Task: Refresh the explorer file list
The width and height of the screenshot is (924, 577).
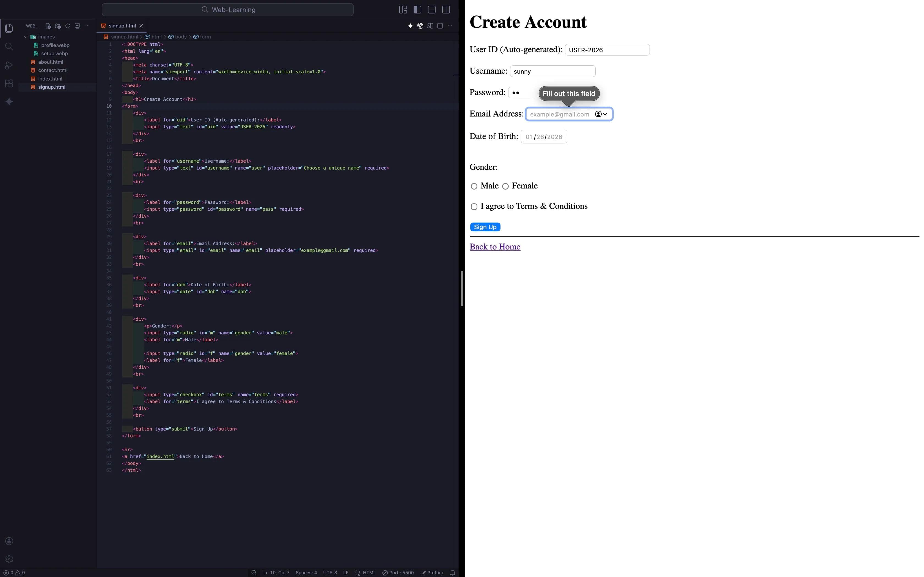Action: click(68, 26)
